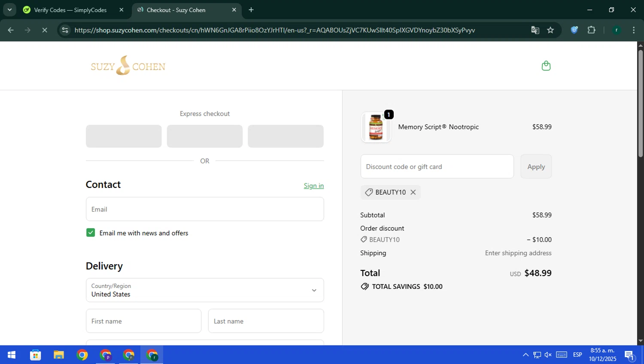Image resolution: width=644 pixels, height=364 pixels.
Task: Focus the Discount code or gift card field
Action: 437,166
